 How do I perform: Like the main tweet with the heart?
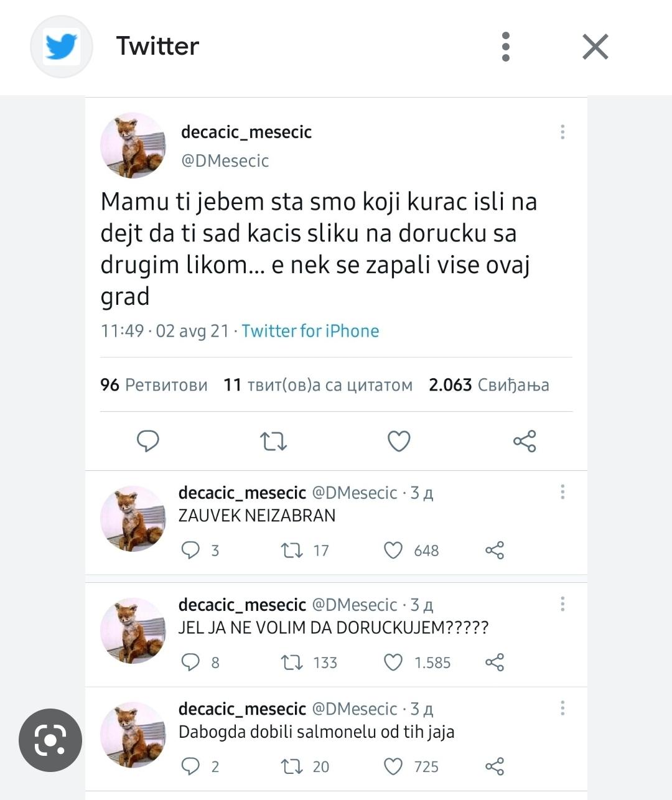(399, 441)
